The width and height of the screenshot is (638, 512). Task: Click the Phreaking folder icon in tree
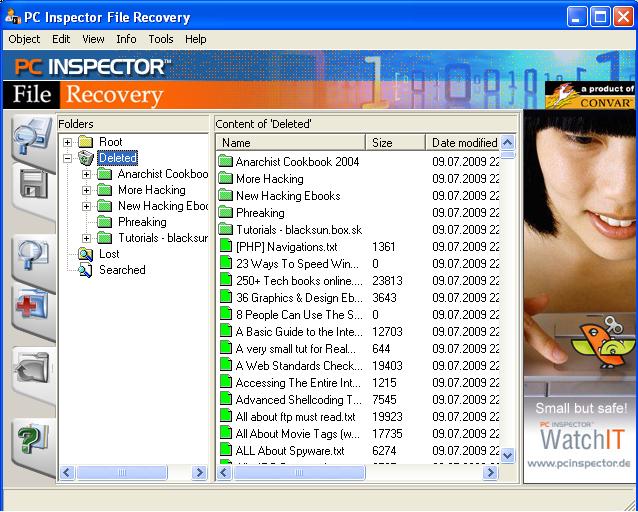point(105,222)
